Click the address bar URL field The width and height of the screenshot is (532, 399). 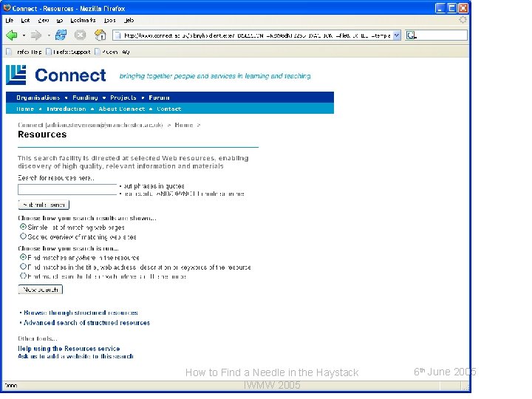[x=257, y=35]
